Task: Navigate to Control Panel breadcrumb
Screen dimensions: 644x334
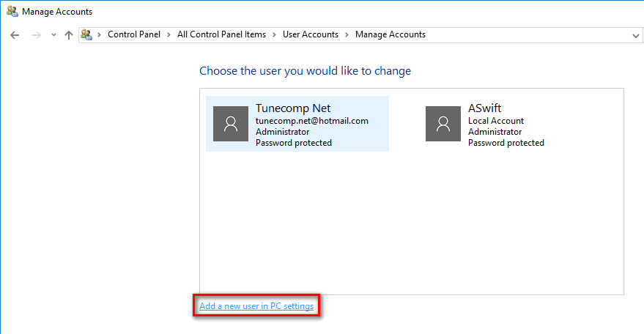Action: coord(134,34)
